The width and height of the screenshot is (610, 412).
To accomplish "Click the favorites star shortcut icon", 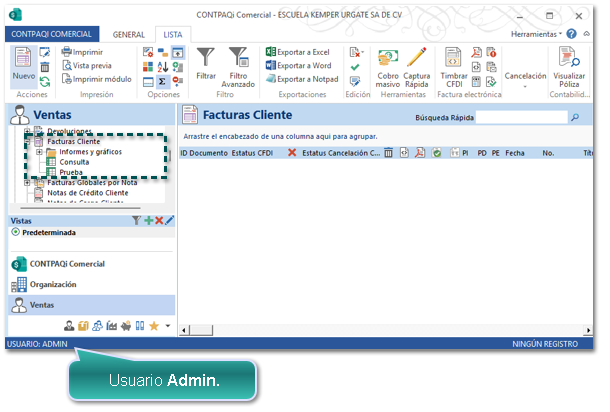I will pos(154,326).
